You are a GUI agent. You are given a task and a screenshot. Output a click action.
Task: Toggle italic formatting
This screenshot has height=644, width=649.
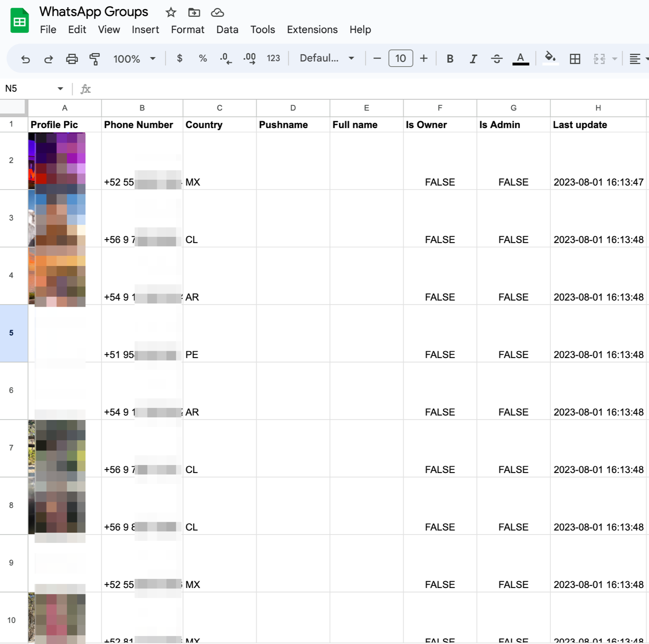click(x=473, y=59)
